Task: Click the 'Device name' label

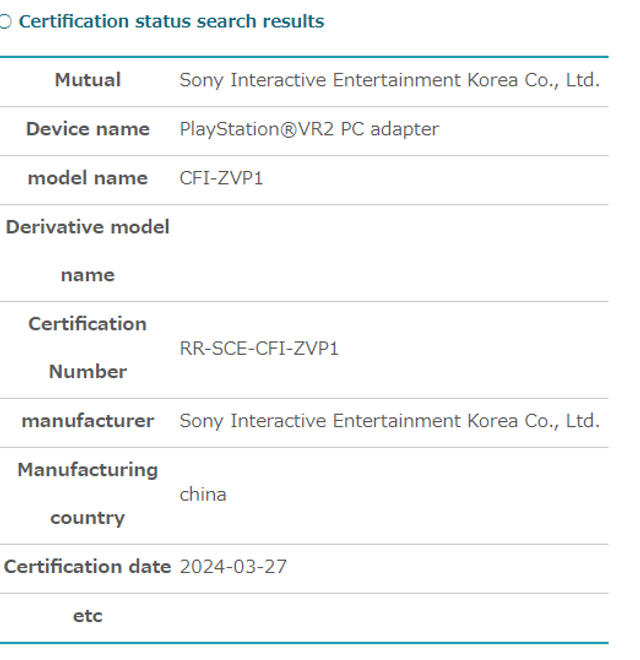Action: coord(88,129)
